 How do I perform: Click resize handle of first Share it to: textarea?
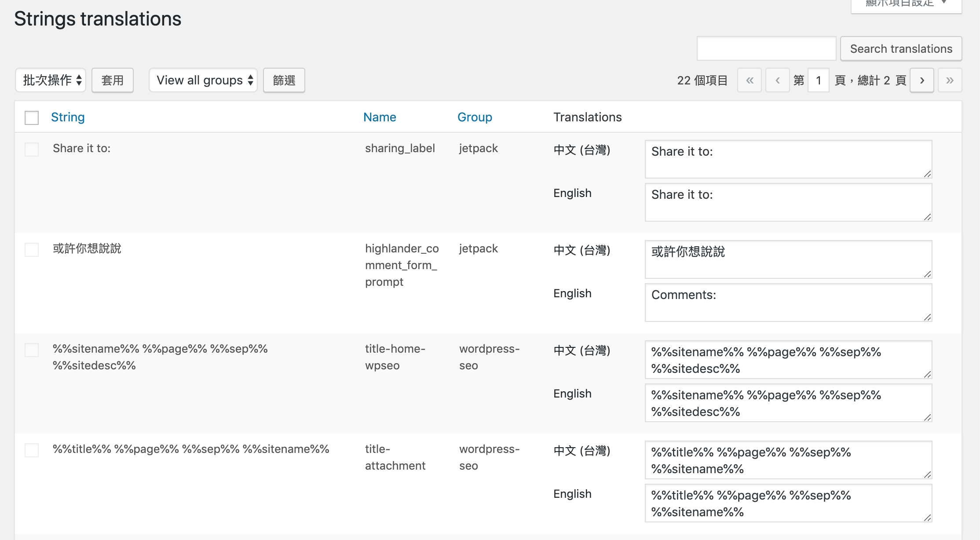pyautogui.click(x=927, y=174)
